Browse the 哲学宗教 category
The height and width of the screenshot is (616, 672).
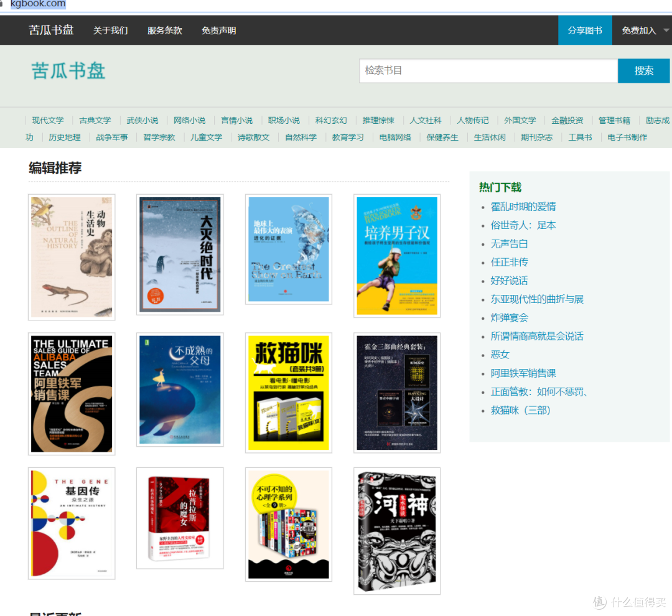[159, 137]
